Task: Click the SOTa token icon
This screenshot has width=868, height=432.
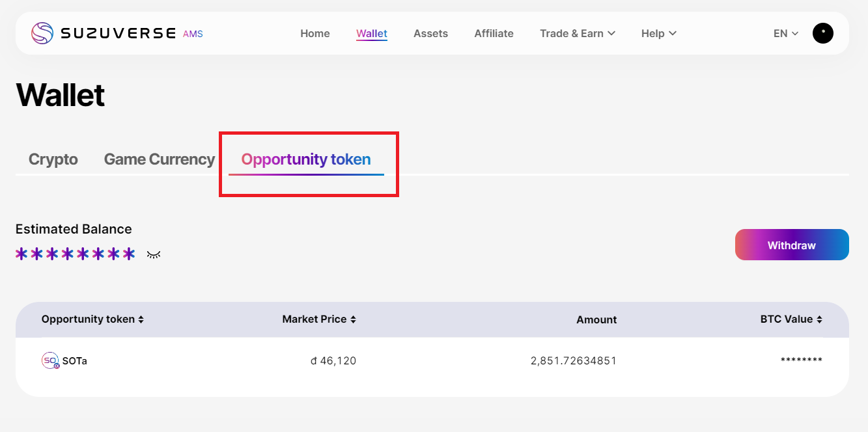Action: pyautogui.click(x=50, y=360)
